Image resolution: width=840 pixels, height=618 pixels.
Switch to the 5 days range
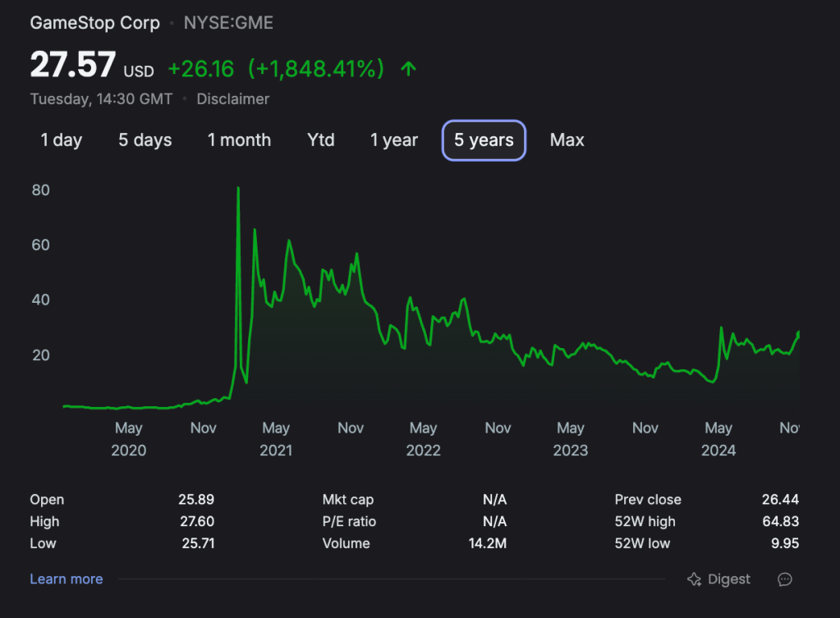[145, 140]
